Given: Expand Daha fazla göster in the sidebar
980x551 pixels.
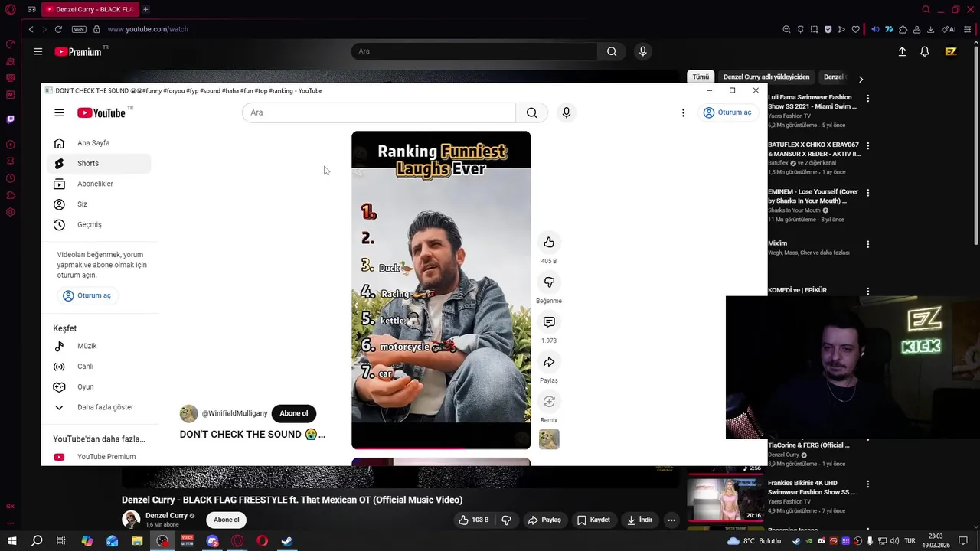Looking at the screenshot, I should click(x=99, y=407).
